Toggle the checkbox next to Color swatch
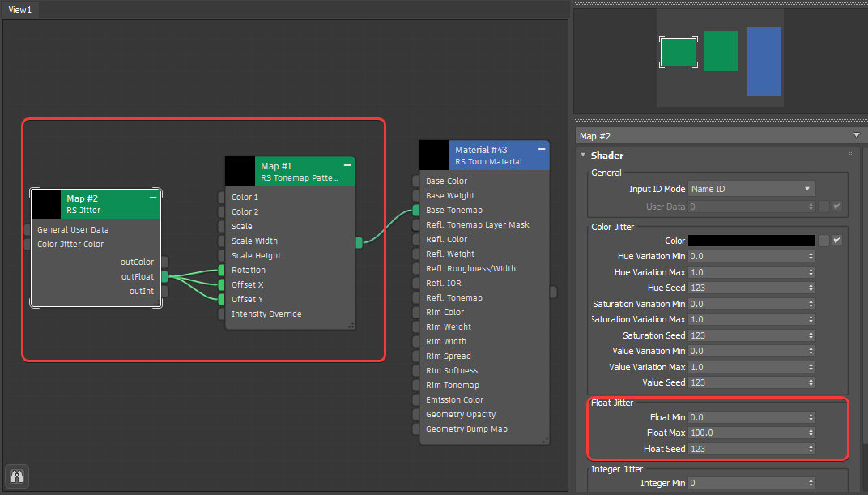The width and height of the screenshot is (868, 495). (x=837, y=241)
